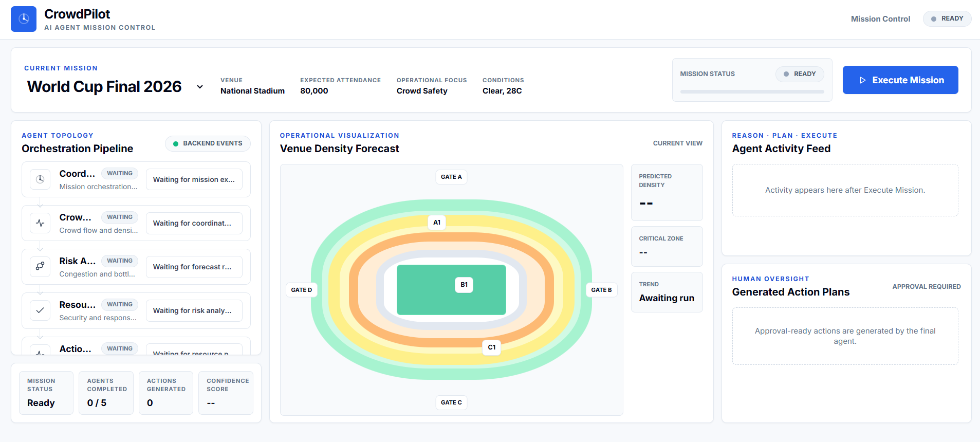Select the Risk agent name
Viewport: 980px width, 442px height.
pos(77,261)
